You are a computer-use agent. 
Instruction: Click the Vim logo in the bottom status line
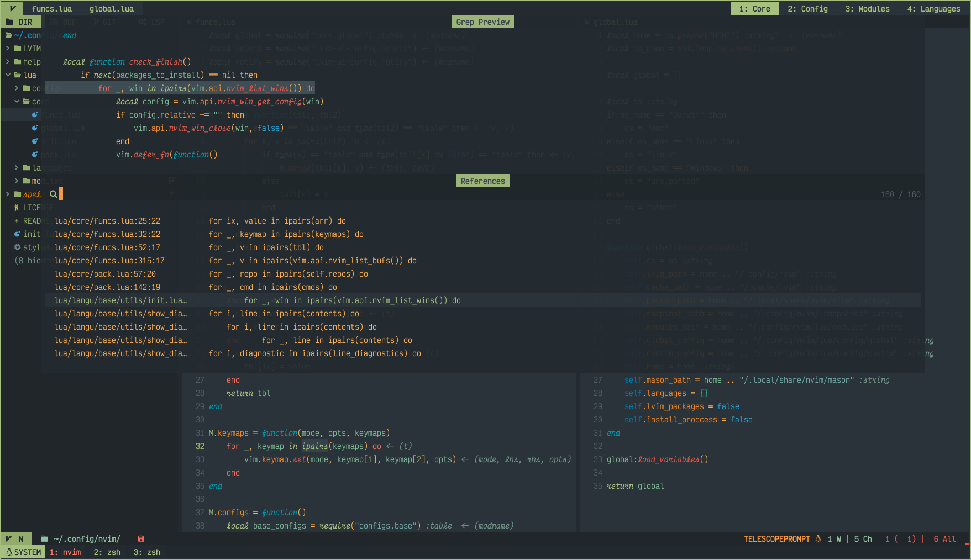click(8, 538)
